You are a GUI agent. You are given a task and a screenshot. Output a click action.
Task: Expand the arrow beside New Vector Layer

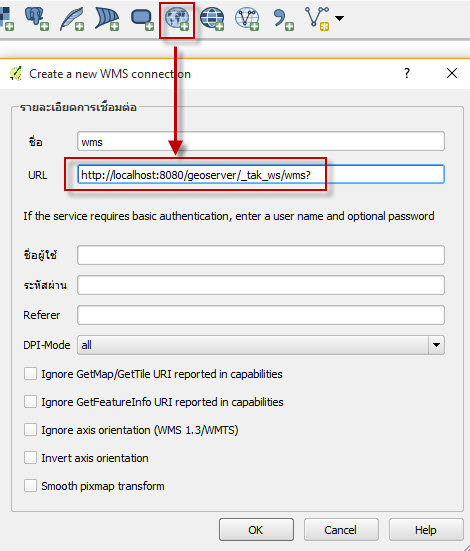pos(339,18)
